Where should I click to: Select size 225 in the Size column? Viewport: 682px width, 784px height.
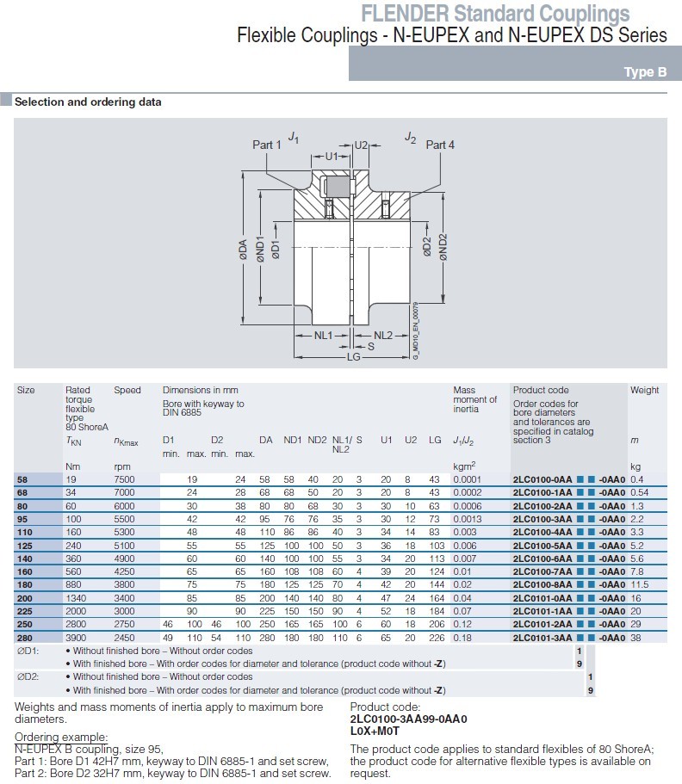(24, 611)
